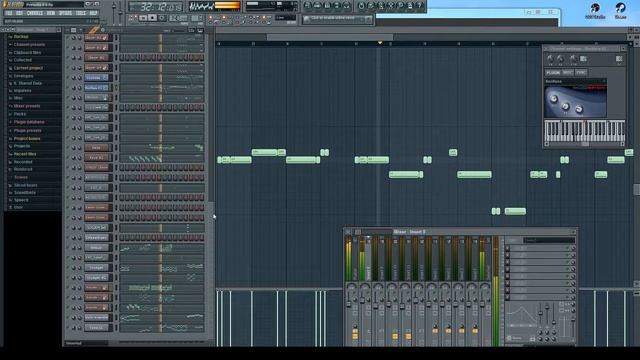Click the Channel settings preview keyboard

(584, 131)
